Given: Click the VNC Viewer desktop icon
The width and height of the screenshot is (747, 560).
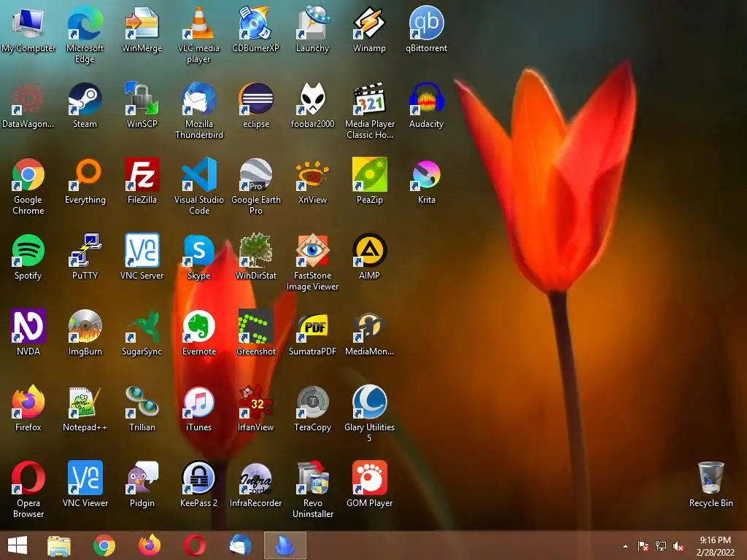Looking at the screenshot, I should click(x=85, y=477).
